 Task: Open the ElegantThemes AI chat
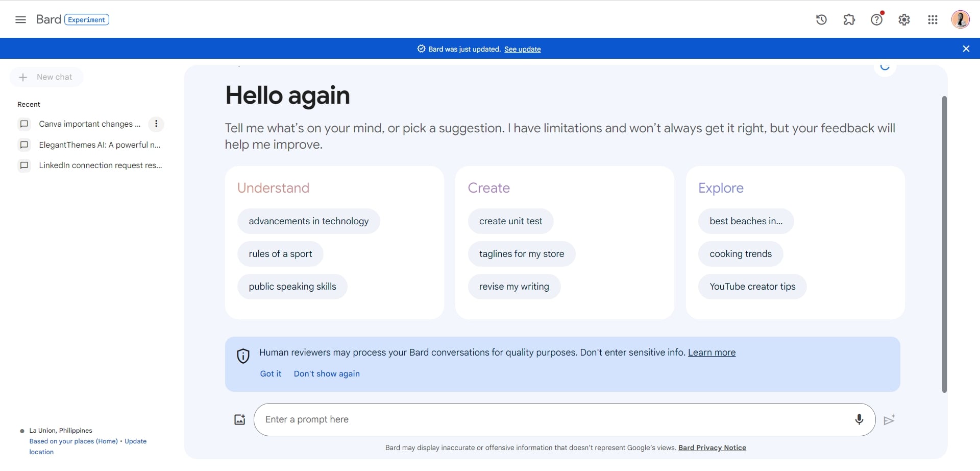click(100, 145)
